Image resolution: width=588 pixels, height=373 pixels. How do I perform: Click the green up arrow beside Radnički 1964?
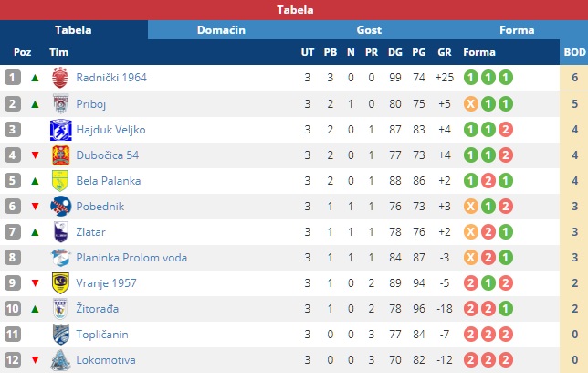(36, 78)
